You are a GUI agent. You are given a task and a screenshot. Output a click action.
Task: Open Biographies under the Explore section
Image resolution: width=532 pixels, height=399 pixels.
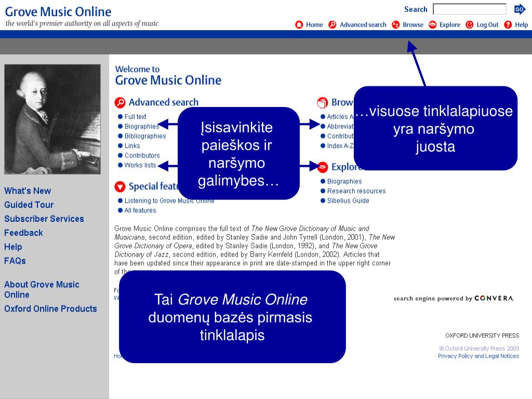[344, 181]
